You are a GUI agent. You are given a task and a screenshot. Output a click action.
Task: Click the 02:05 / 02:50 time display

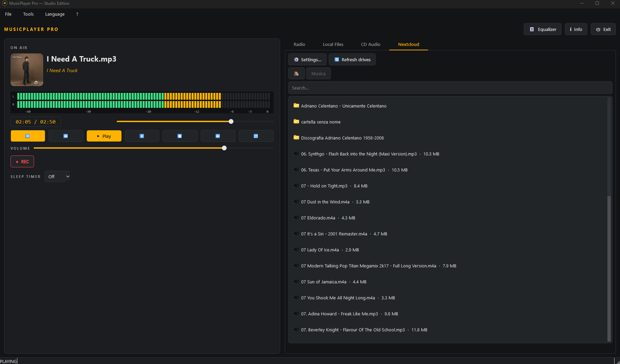[x=36, y=122]
